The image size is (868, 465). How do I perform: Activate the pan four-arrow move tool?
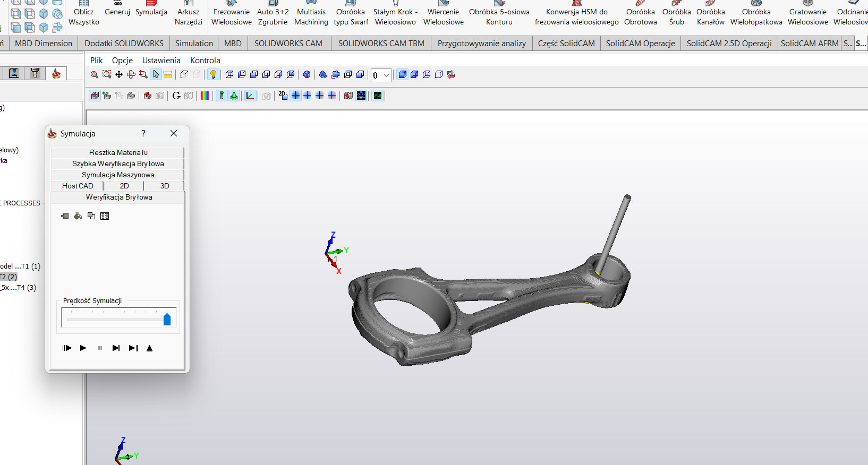point(119,75)
